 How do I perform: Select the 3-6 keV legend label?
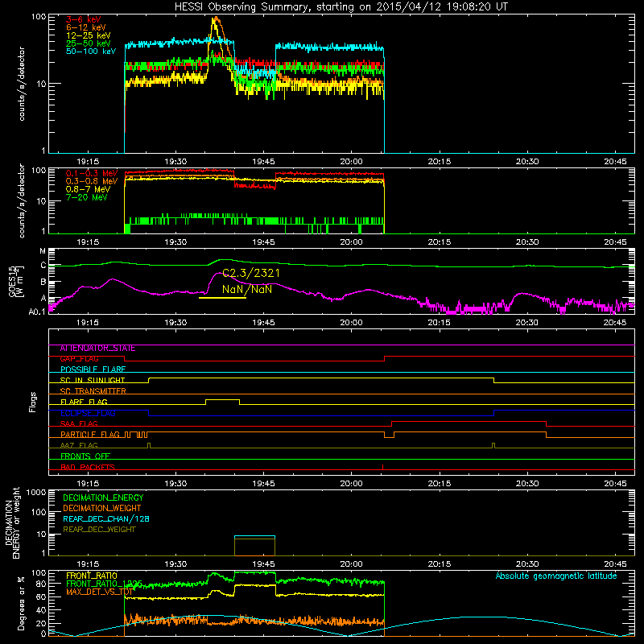click(84, 19)
